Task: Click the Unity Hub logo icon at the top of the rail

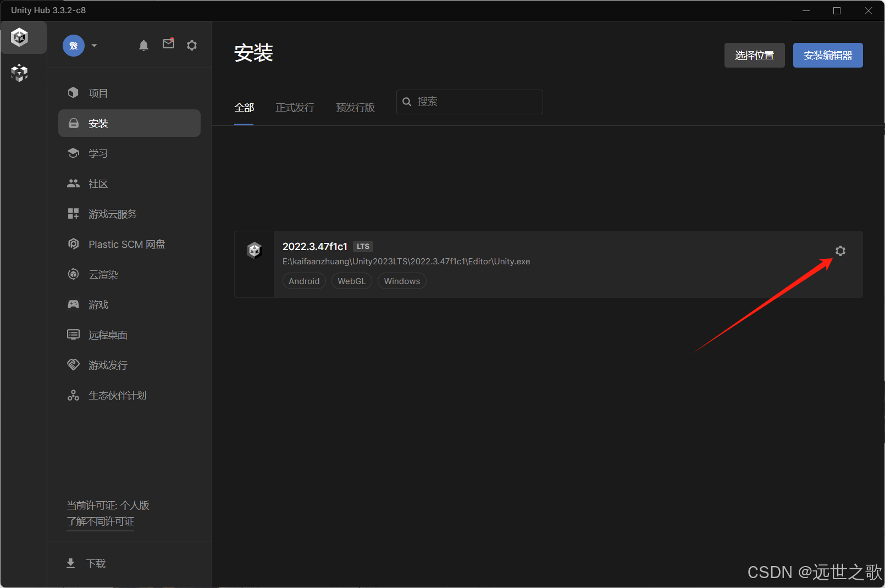Action: click(20, 37)
